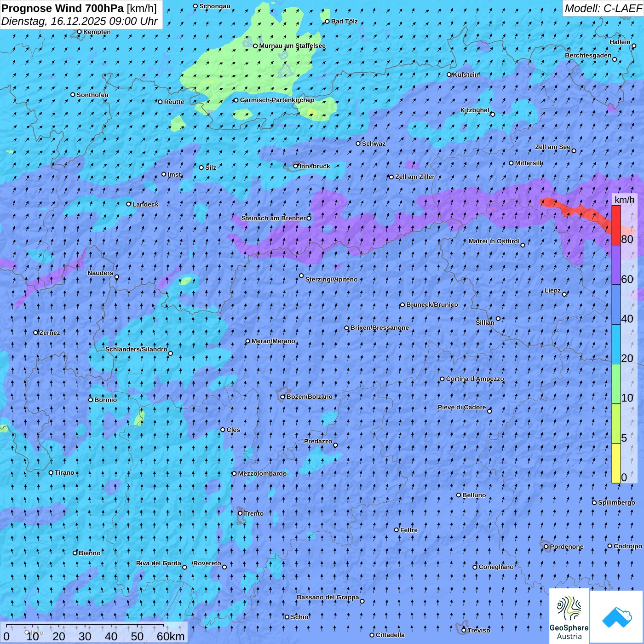Screen dimensions: 644x644
Task: Click the Landeck label
Action: [x=145, y=204]
